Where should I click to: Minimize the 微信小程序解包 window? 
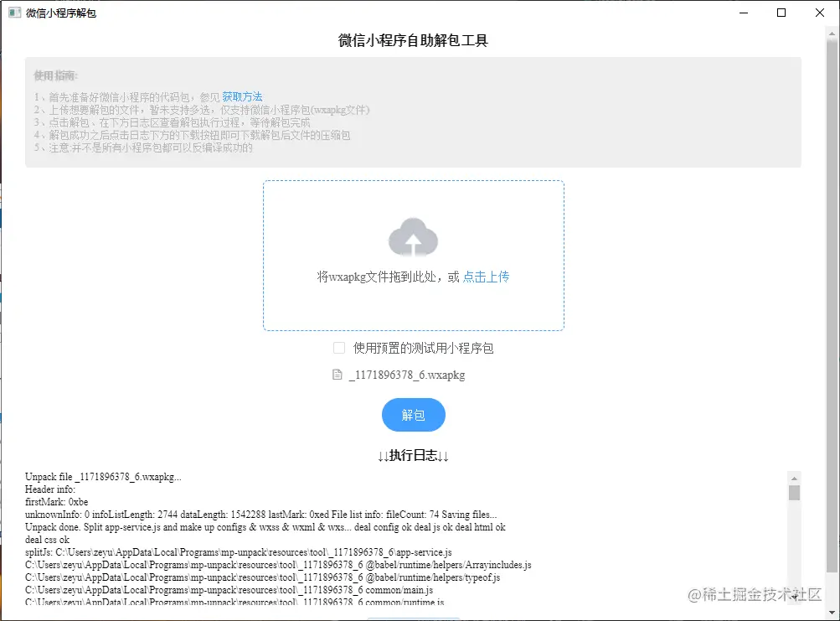(744, 13)
